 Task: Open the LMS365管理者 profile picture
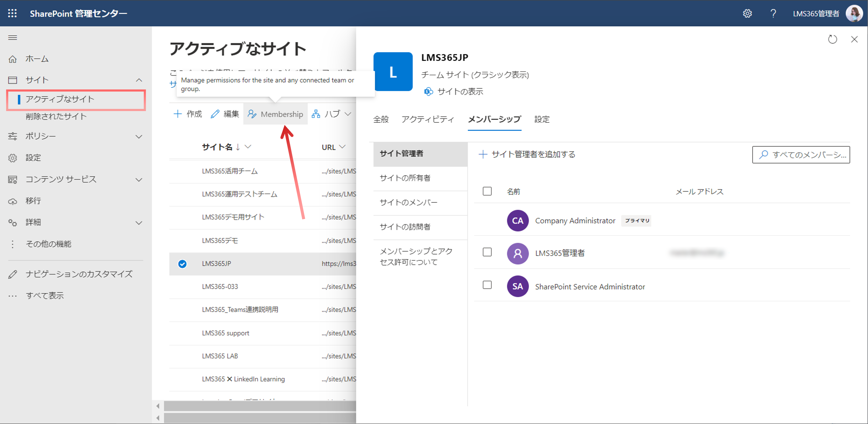[854, 14]
